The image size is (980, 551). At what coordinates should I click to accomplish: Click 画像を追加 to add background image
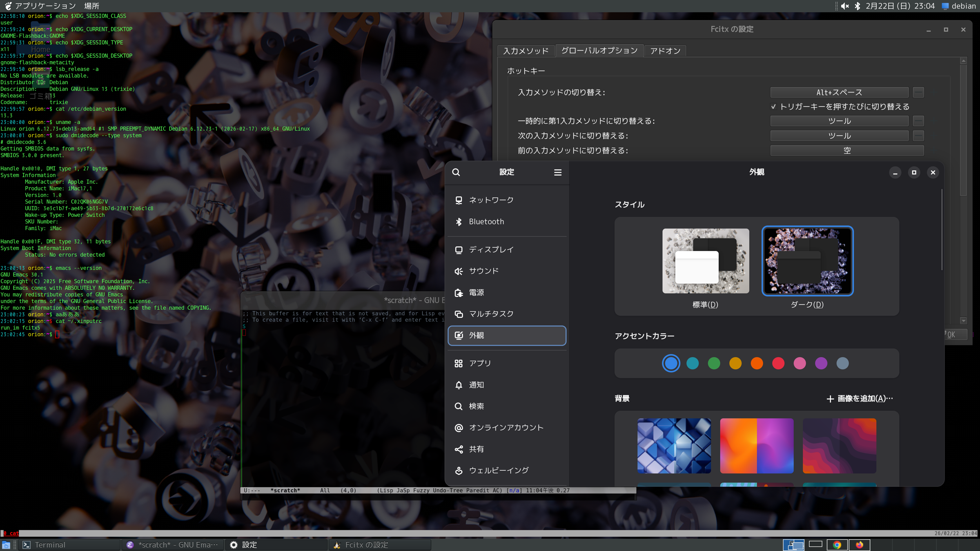pos(859,398)
